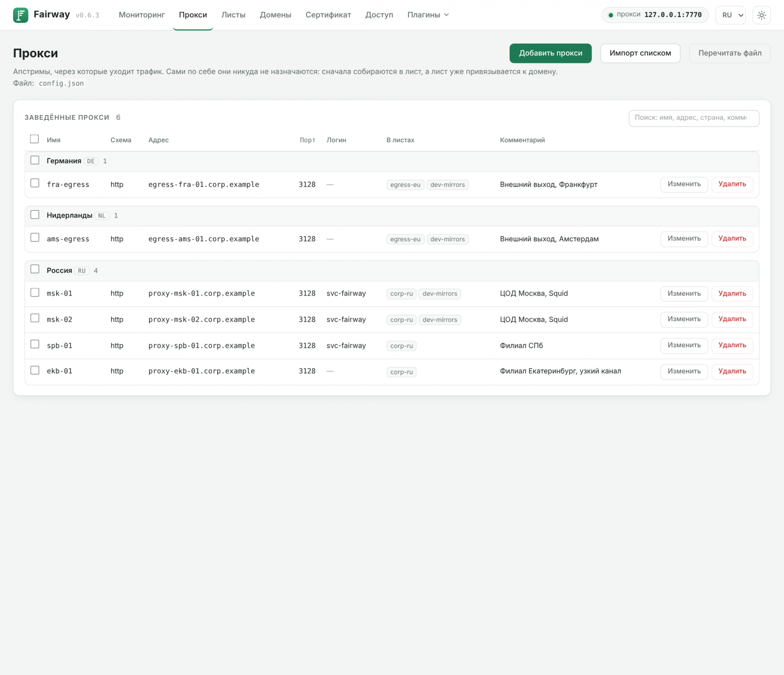The image size is (784, 675).
Task: Check the msk-01 row checkbox
Action: 35,293
